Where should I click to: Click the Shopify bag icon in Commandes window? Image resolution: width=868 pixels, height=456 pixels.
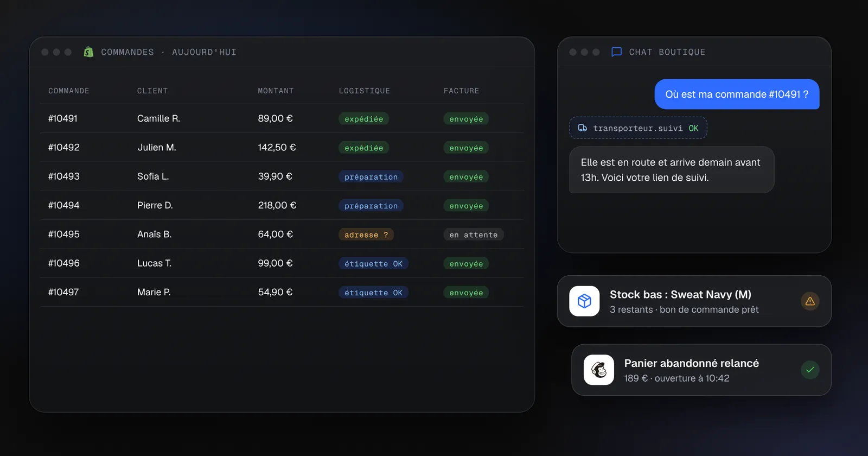click(x=88, y=52)
